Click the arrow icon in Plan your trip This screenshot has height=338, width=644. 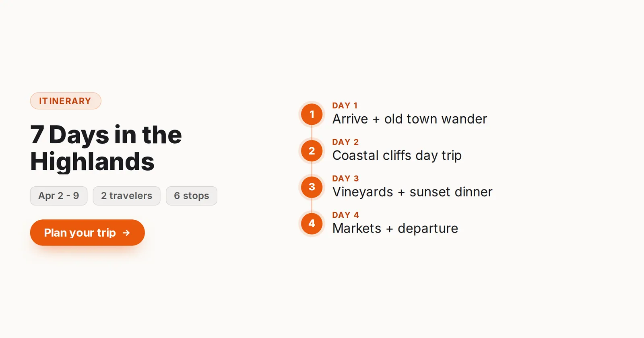(126, 233)
